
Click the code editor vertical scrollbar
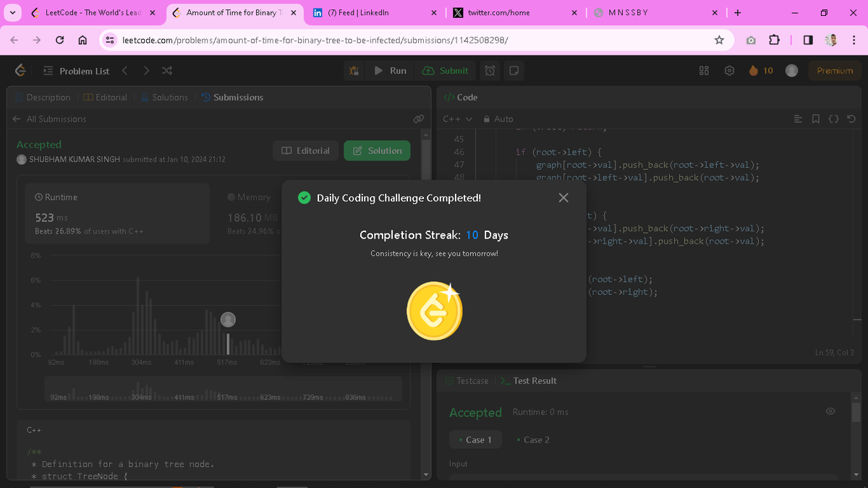coord(857,320)
